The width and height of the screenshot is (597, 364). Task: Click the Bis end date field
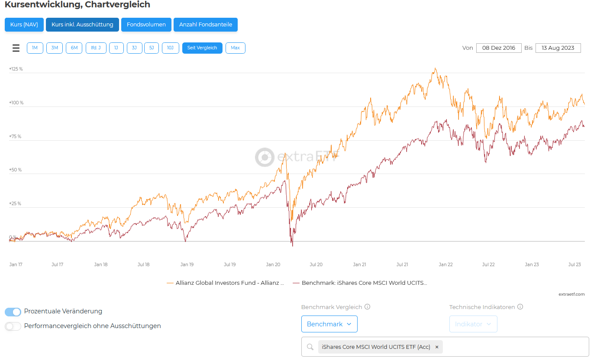(558, 48)
